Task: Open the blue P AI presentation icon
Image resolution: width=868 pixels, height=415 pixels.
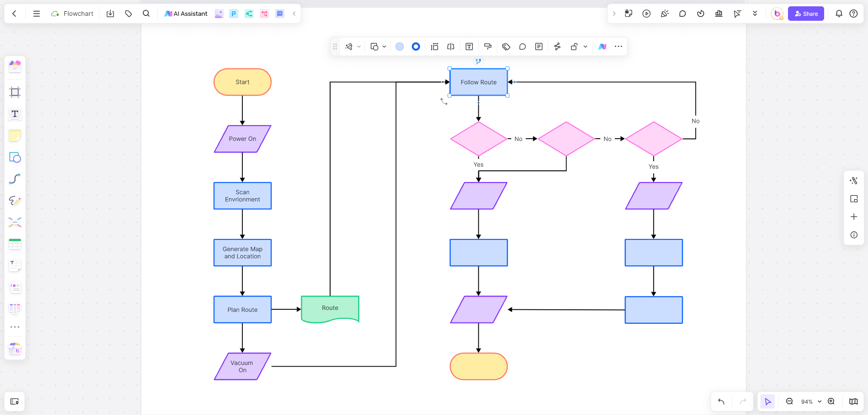Action: (x=234, y=14)
